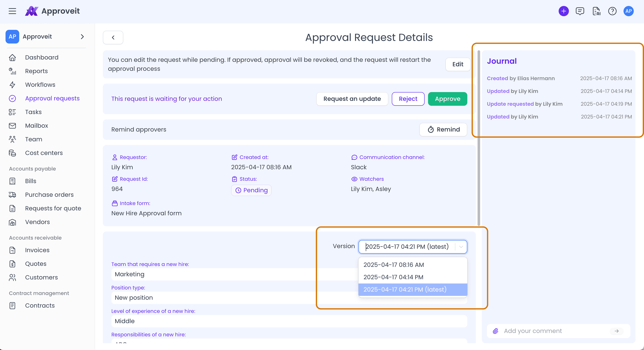Click the Reports chart icon

(12, 71)
